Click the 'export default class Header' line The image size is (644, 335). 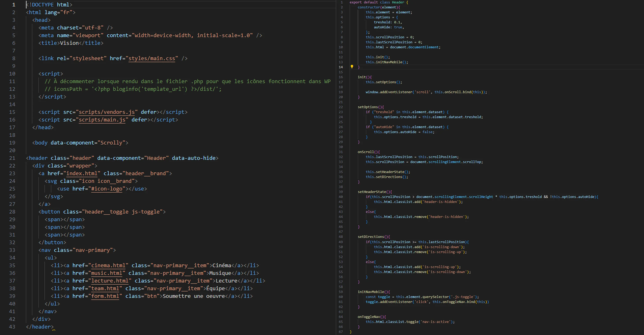click(x=379, y=2)
